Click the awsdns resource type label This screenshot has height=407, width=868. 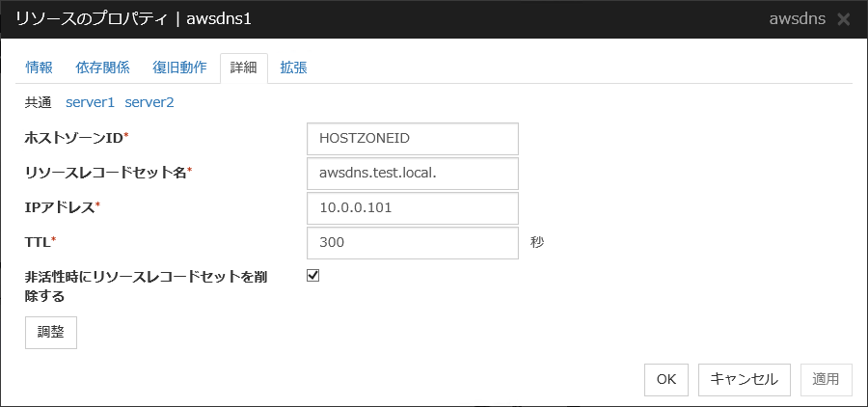[798, 19]
